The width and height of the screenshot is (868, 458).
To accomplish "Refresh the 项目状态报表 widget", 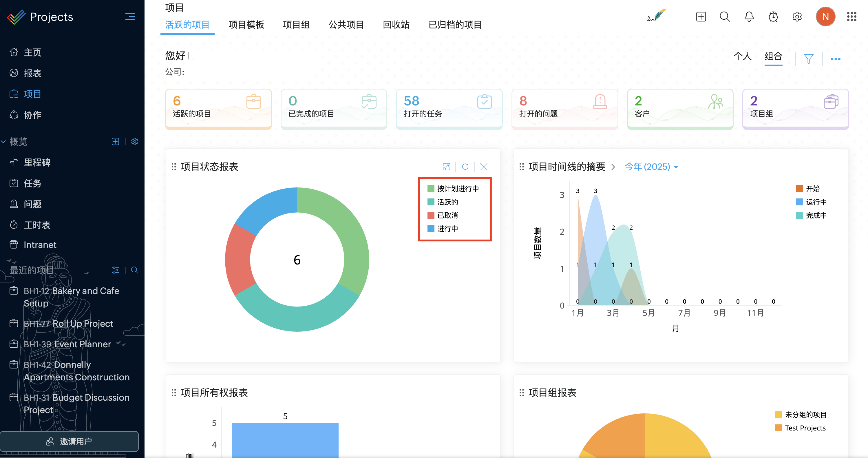I will 465,167.
